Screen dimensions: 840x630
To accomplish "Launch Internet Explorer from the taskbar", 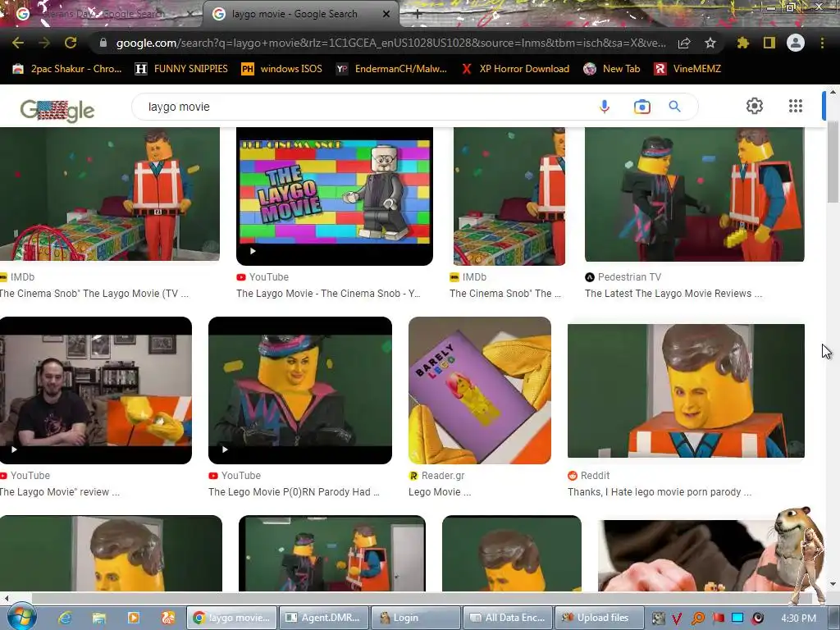I will point(64,618).
